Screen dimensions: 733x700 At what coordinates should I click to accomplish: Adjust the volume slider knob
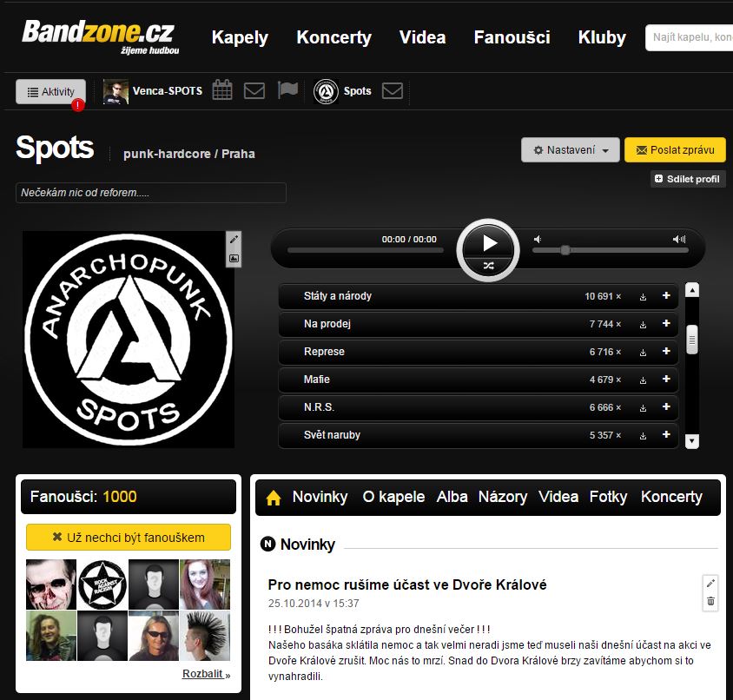click(x=565, y=250)
